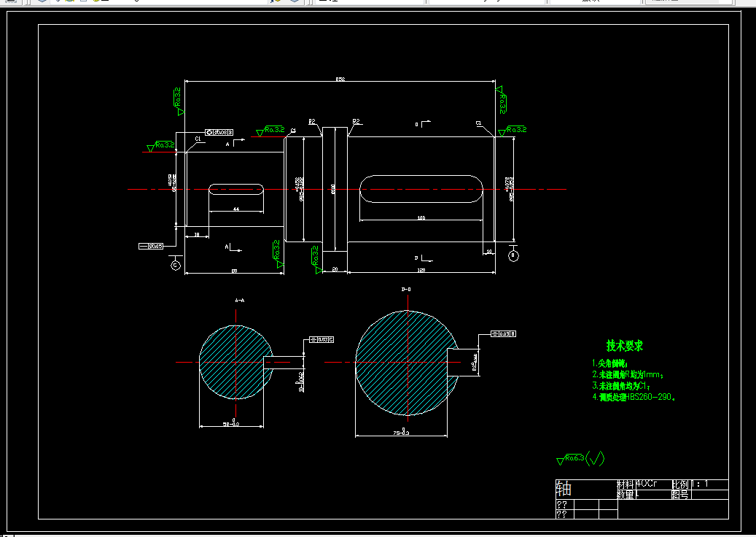Select technical note number 1
The height and width of the screenshot is (537, 756).
click(610, 364)
